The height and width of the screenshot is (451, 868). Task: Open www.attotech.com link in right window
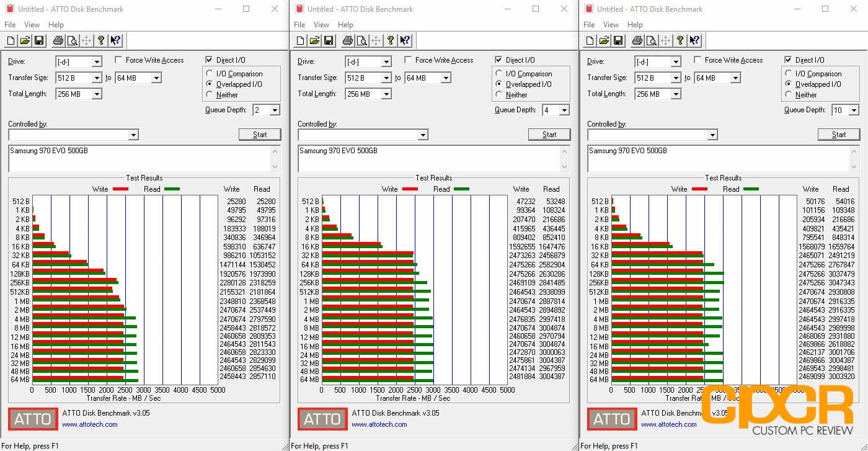tap(669, 424)
